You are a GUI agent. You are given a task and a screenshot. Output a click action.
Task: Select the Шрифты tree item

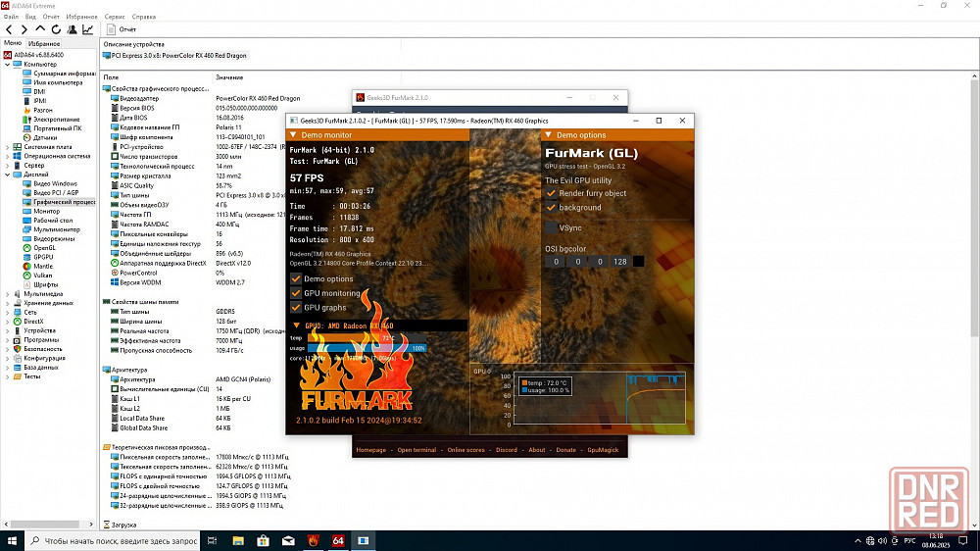click(40, 284)
